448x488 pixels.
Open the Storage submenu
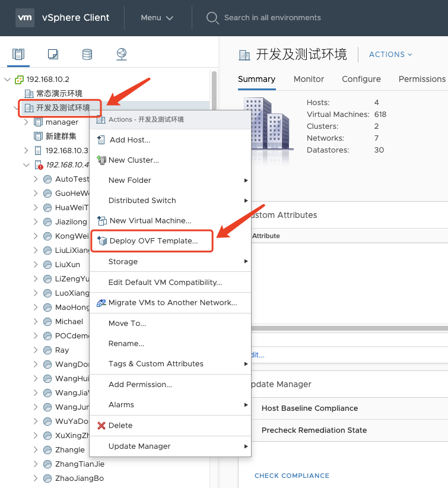click(x=170, y=261)
